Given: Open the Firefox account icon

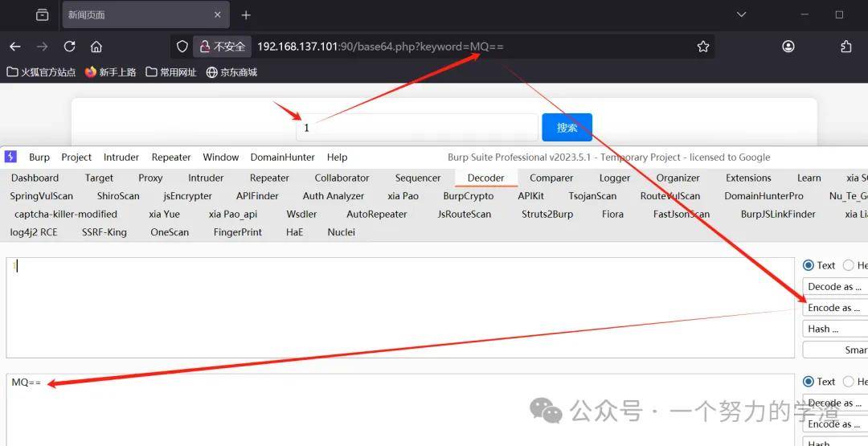Looking at the screenshot, I should click(x=788, y=47).
